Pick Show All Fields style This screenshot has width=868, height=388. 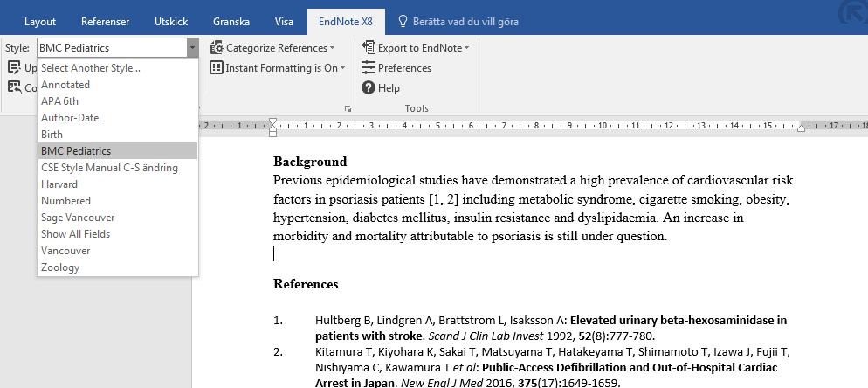coord(118,234)
